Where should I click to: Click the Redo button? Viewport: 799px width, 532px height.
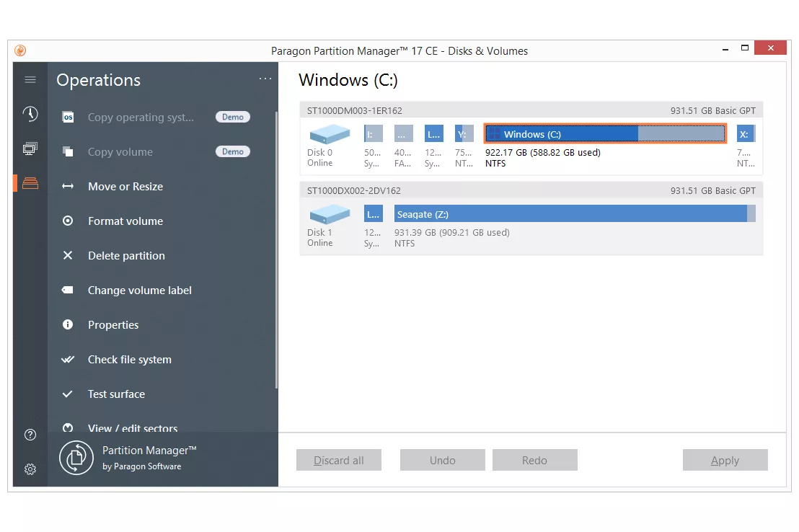534,460
